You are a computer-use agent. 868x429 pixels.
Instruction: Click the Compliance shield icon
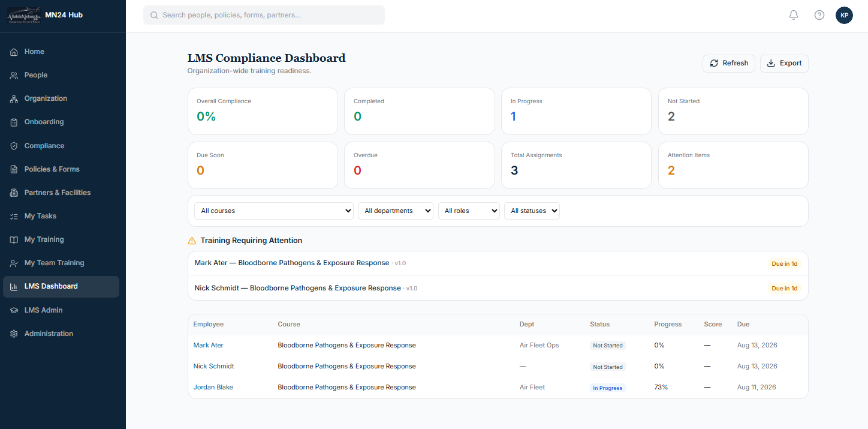pyautogui.click(x=14, y=146)
